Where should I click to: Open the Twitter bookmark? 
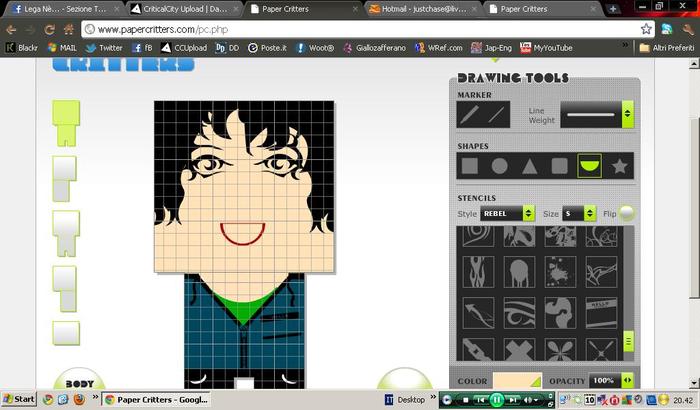pos(104,48)
